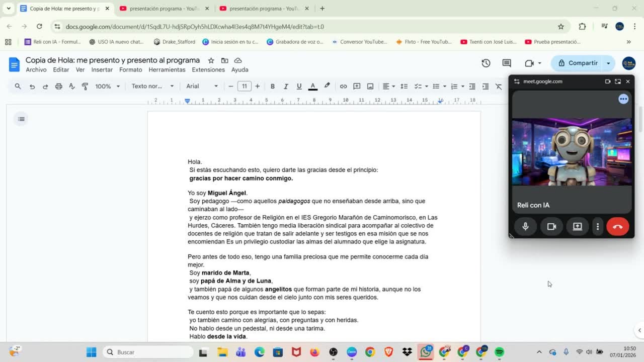
Task: Bookmark this page with the star
Action: (x=560, y=27)
